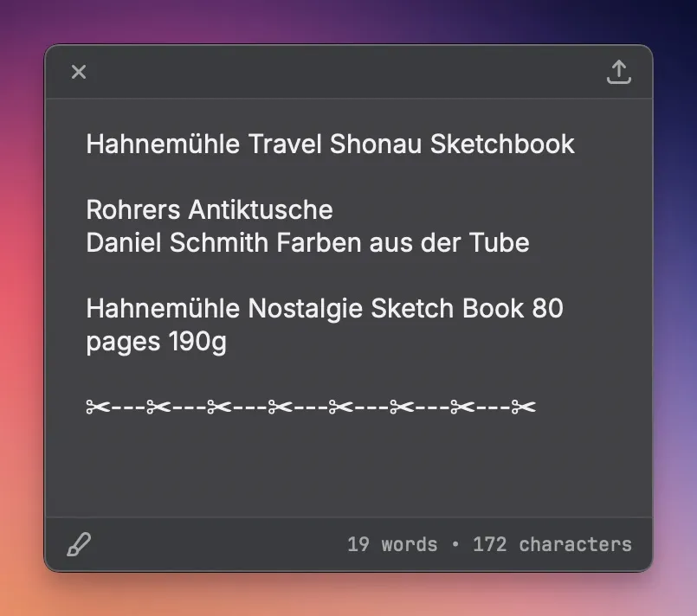This screenshot has width=697, height=616.
Task: Click the empty area below scissors divider
Action: click(x=346, y=467)
